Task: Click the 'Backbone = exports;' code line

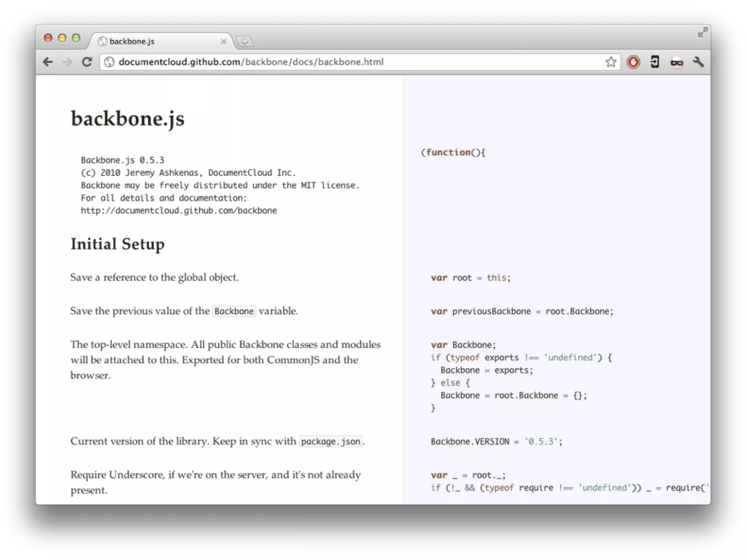Action: pyautogui.click(x=487, y=370)
